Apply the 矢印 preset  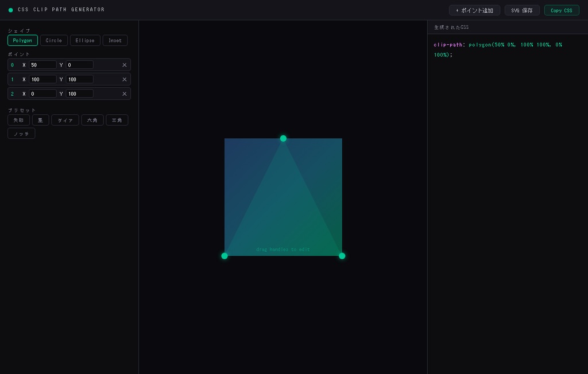[18, 120]
